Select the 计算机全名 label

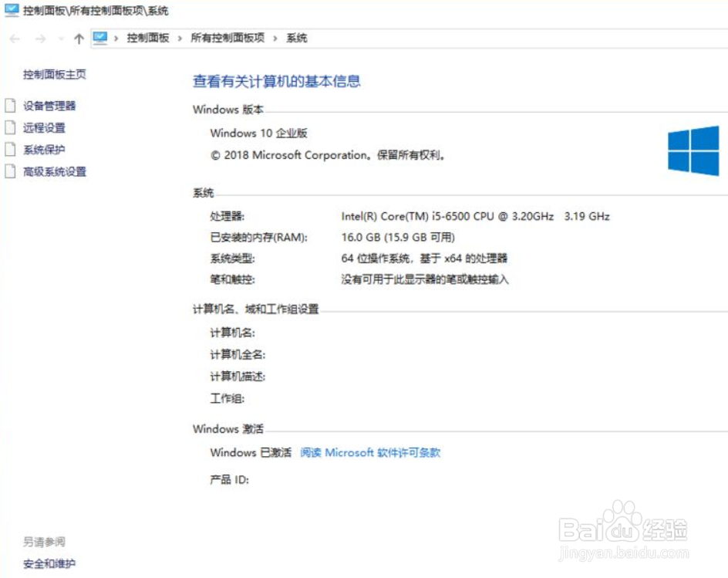pos(238,354)
